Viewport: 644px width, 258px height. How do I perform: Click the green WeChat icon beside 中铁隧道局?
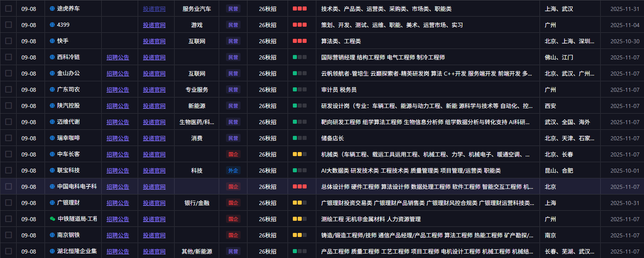pos(53,219)
